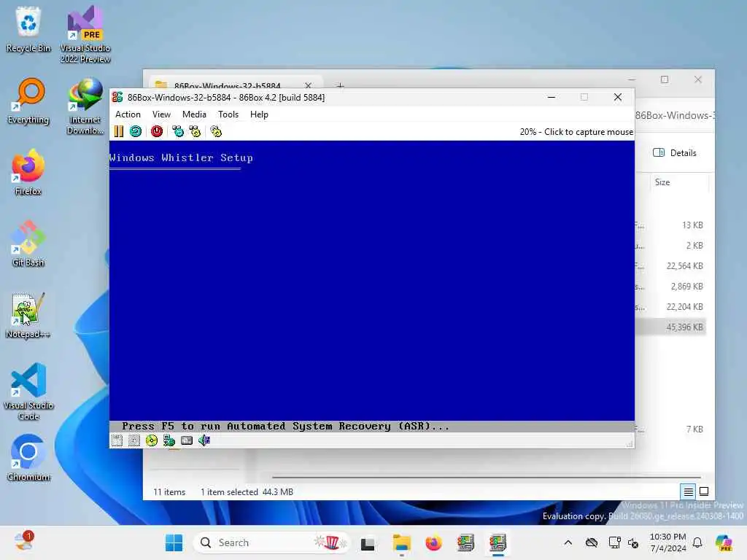Viewport: 747px width, 560px height.
Task: Open the Media menu
Action: click(194, 114)
